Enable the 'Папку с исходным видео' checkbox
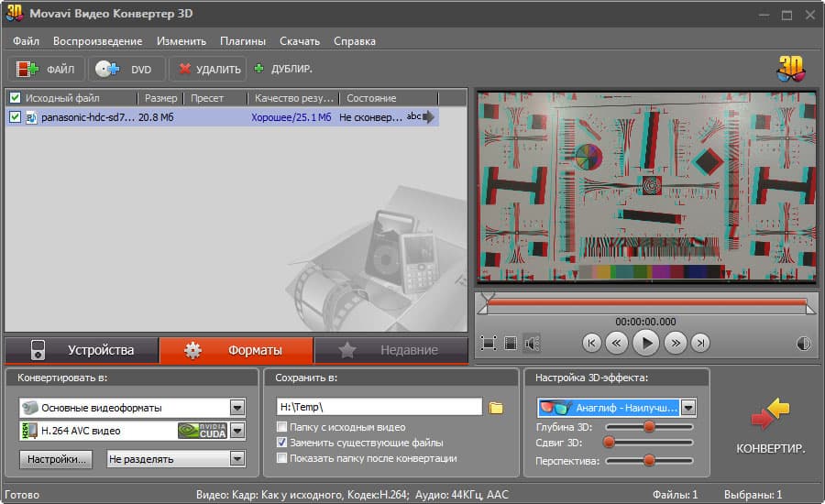The height and width of the screenshot is (504, 825). pyautogui.click(x=282, y=427)
